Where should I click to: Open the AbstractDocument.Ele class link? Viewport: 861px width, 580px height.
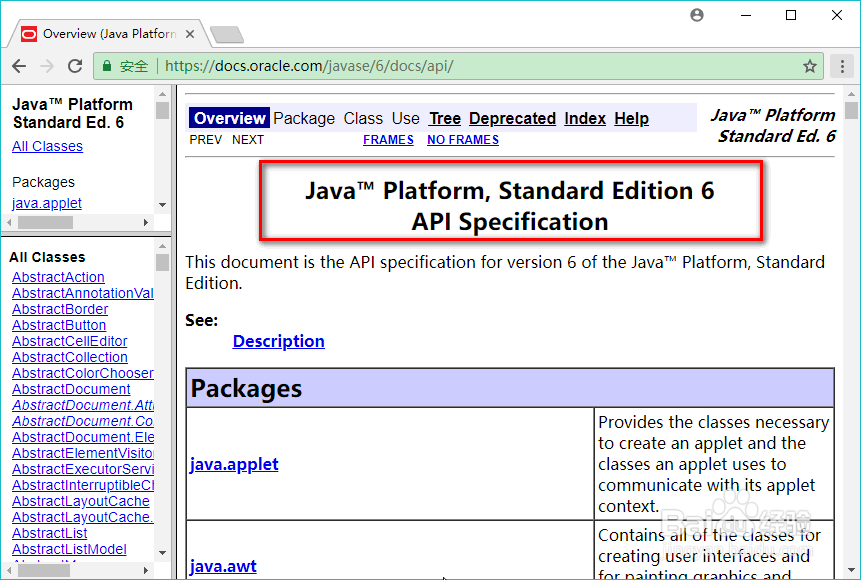(x=83, y=437)
